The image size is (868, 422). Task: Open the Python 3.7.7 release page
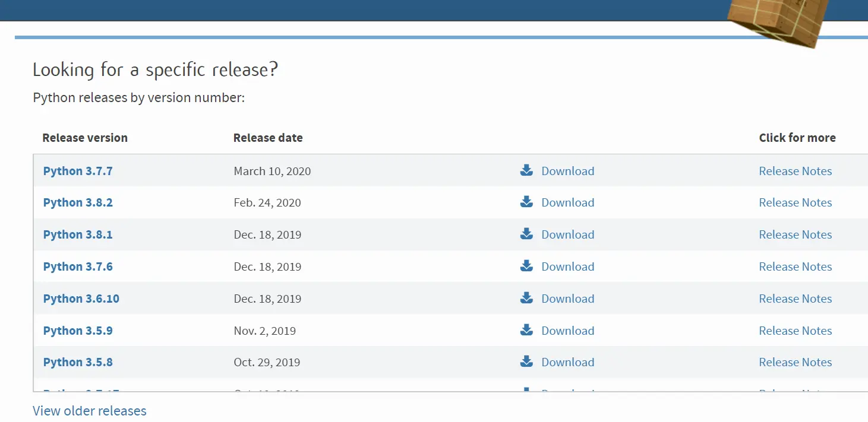[x=78, y=171]
